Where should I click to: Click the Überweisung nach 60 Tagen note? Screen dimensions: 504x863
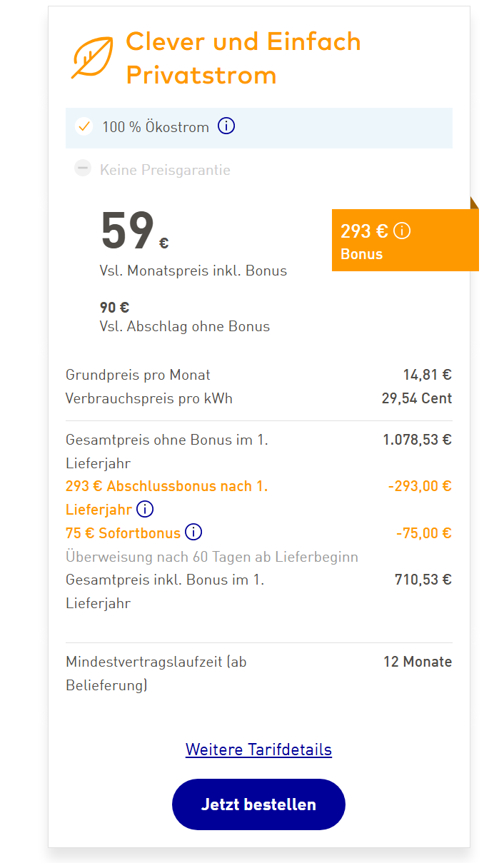point(211,557)
